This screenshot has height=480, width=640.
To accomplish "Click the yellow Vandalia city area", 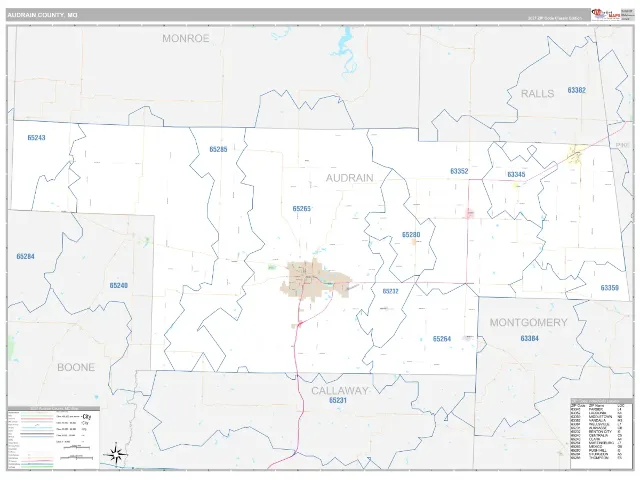I will point(575,156).
